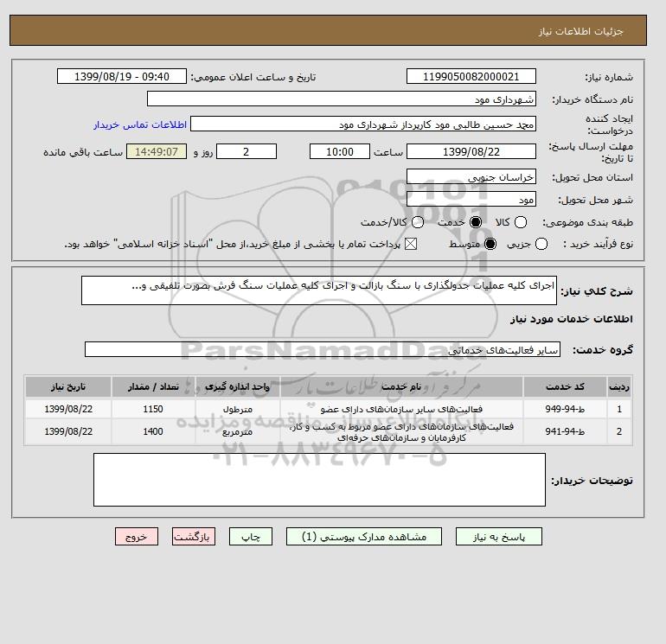The image size is (666, 644).
Task: Click the بازگشت back button
Action: click(x=194, y=537)
